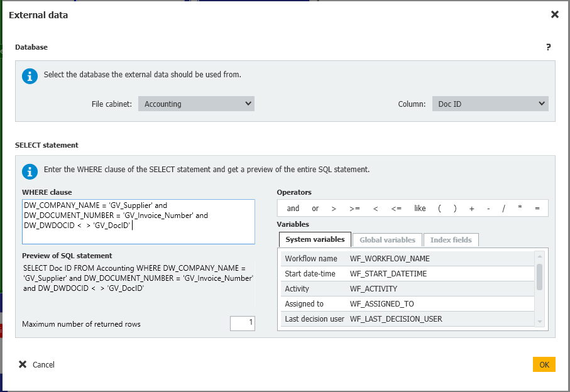Click the SELECT statement info icon
Screen dimensions: 570x392
30,171
